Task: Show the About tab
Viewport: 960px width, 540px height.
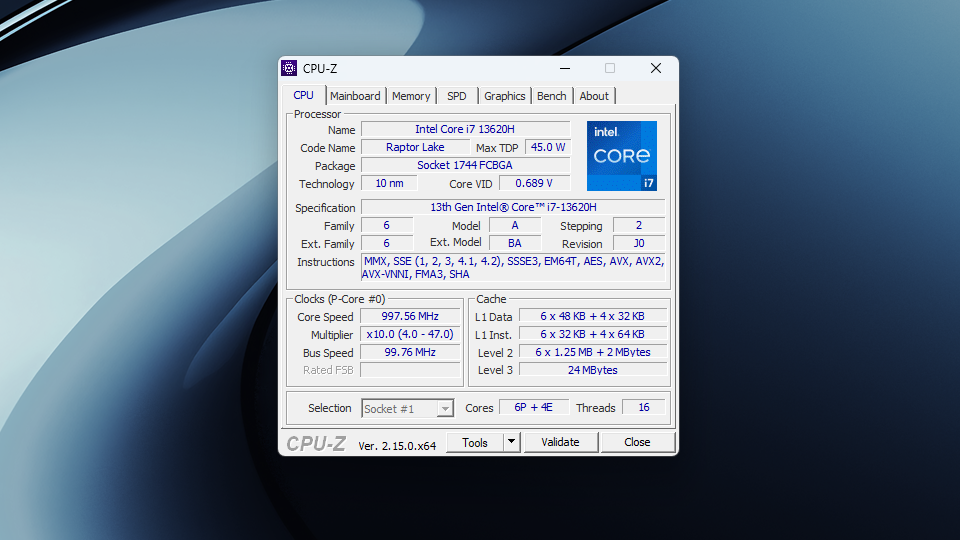Action: [x=594, y=96]
